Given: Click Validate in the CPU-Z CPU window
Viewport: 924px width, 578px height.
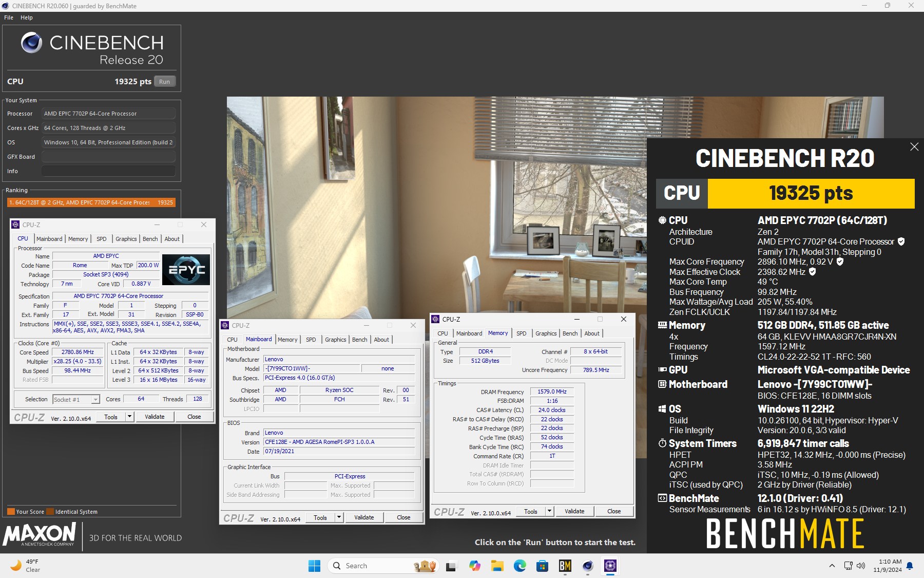Looking at the screenshot, I should 155,417.
